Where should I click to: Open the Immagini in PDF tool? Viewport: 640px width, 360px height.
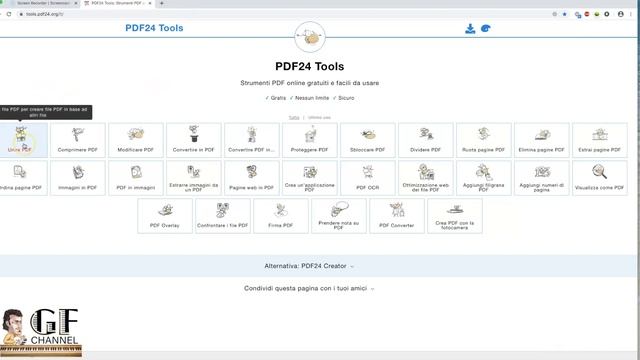click(x=78, y=178)
